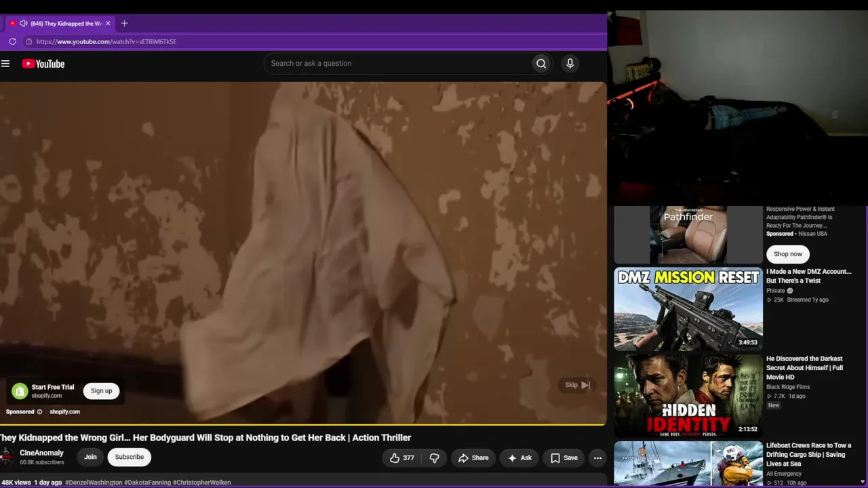Reload the page with the refresh icon
Image resolution: width=868 pixels, height=488 pixels.
pos(12,41)
